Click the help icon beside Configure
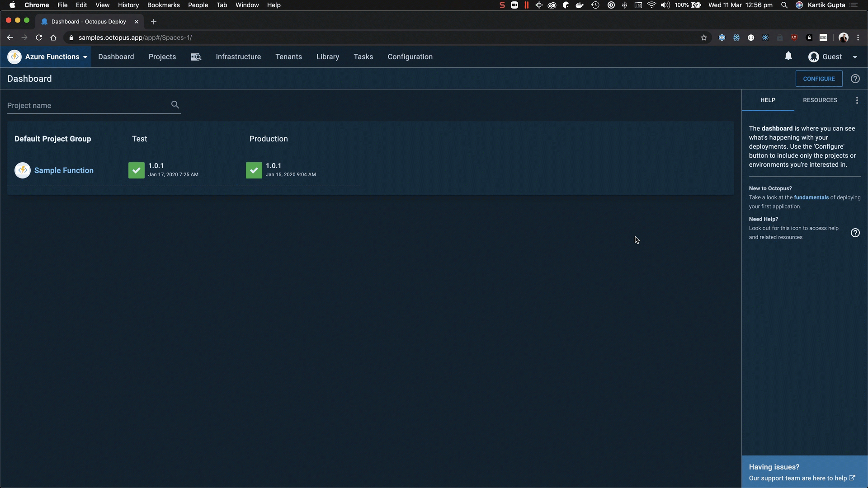 855,79
